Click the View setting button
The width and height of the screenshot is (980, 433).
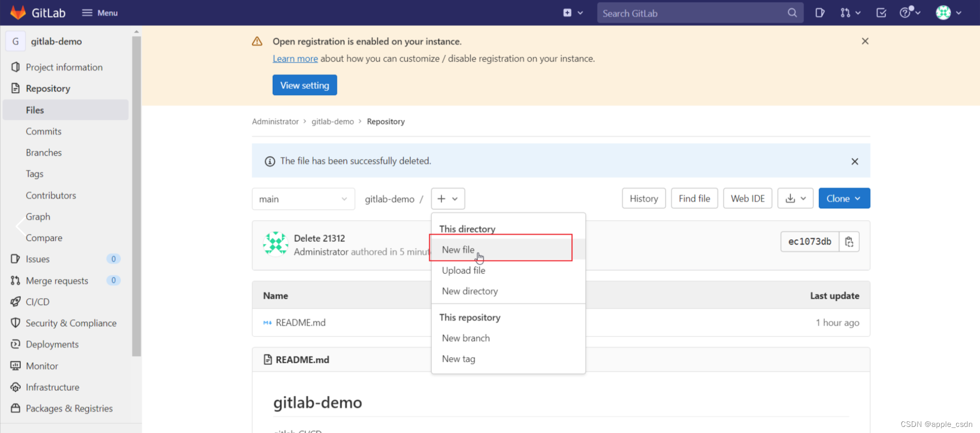tap(305, 85)
